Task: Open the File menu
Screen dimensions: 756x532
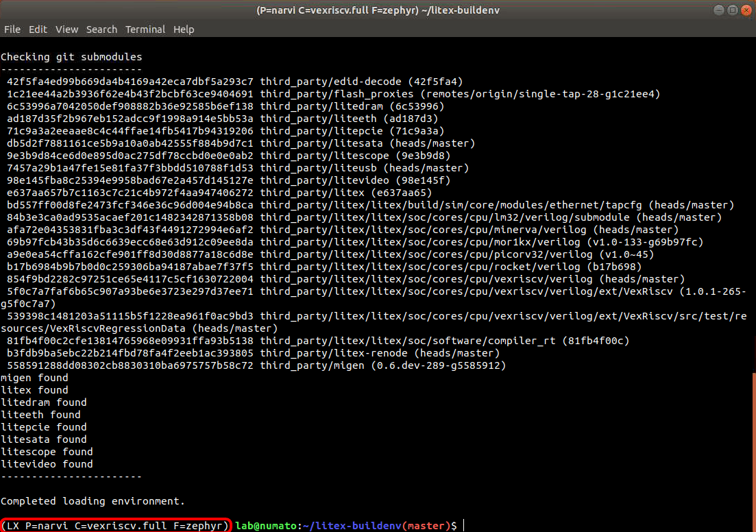Action: (12, 29)
